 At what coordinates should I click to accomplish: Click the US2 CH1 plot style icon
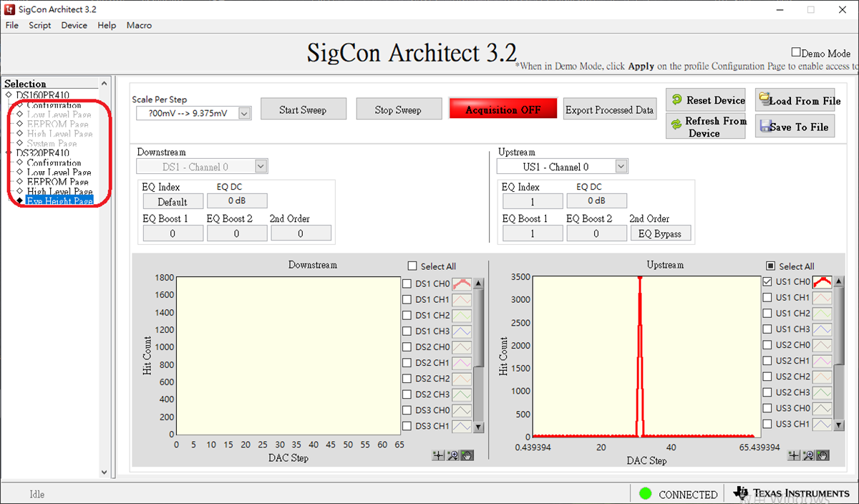click(x=822, y=361)
